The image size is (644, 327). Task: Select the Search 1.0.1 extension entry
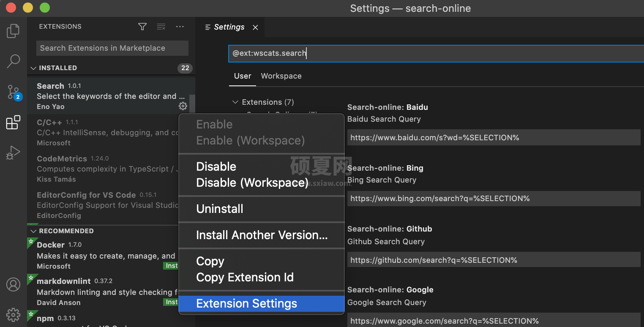[x=108, y=96]
